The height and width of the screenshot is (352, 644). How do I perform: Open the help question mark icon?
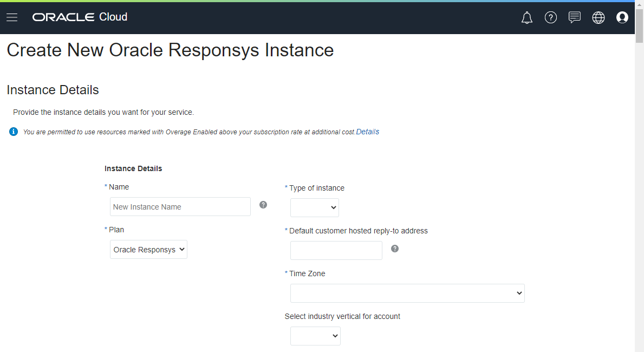click(551, 17)
